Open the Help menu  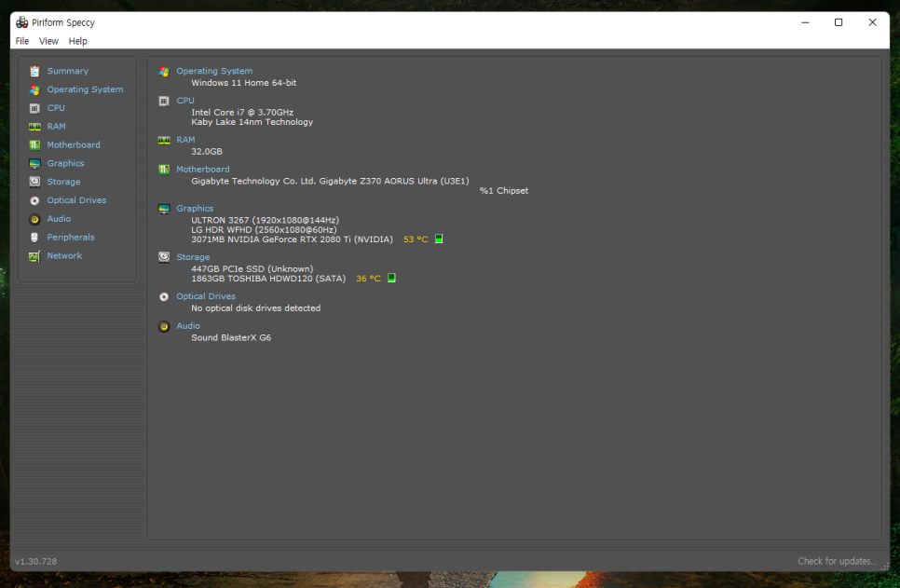tap(77, 41)
